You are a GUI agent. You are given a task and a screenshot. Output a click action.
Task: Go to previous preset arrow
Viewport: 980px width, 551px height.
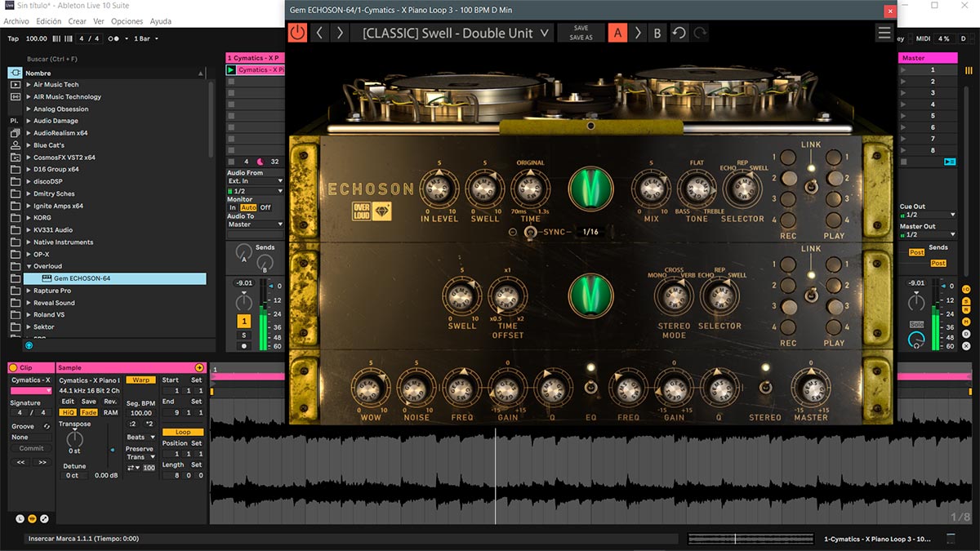click(320, 33)
